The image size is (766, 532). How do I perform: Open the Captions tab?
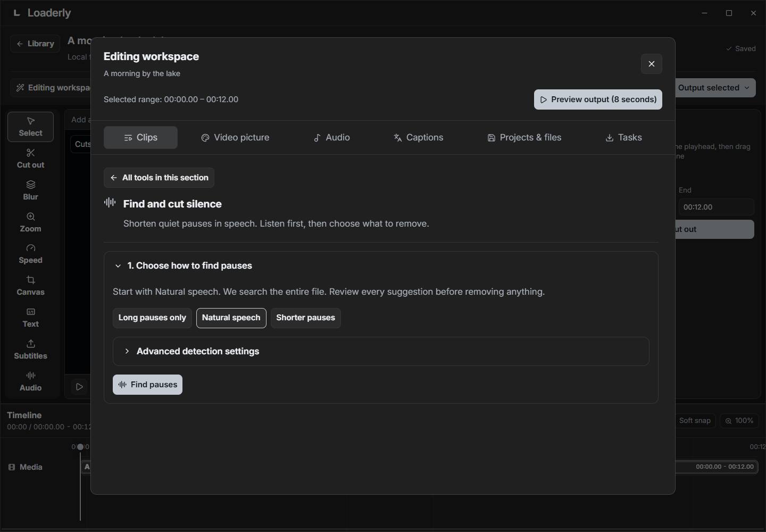[418, 137]
